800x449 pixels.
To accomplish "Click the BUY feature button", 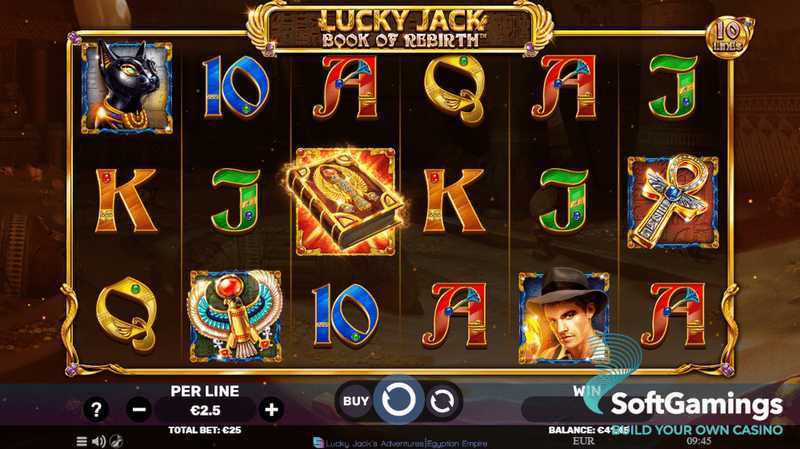I will tap(356, 401).
